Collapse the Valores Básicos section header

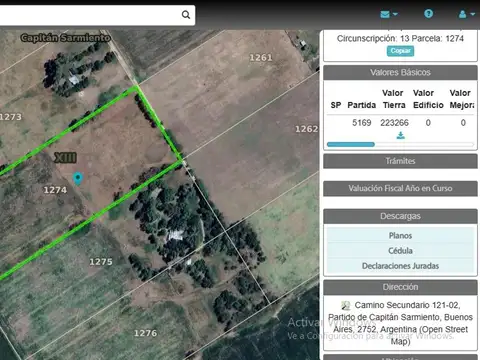(x=400, y=72)
